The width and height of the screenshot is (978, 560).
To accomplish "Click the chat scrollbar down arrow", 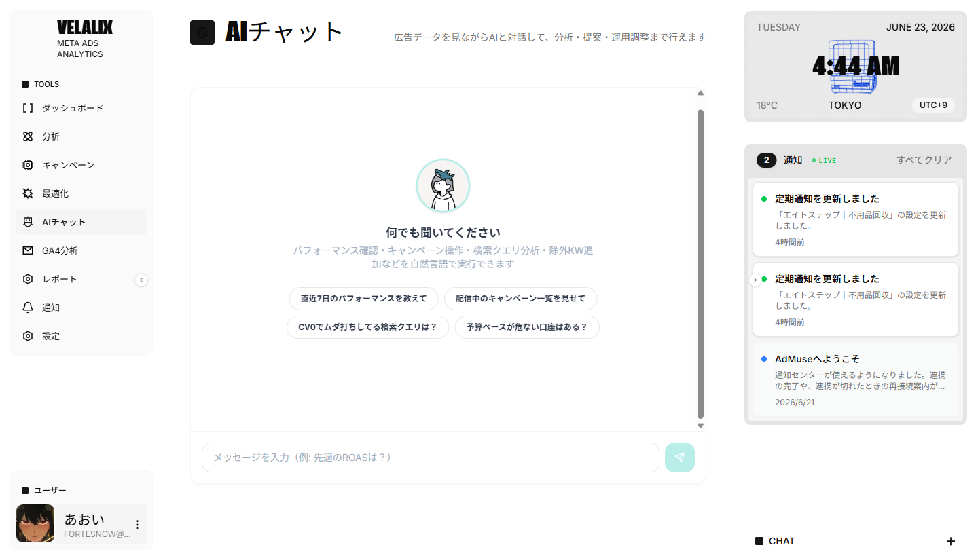I will click(x=701, y=426).
